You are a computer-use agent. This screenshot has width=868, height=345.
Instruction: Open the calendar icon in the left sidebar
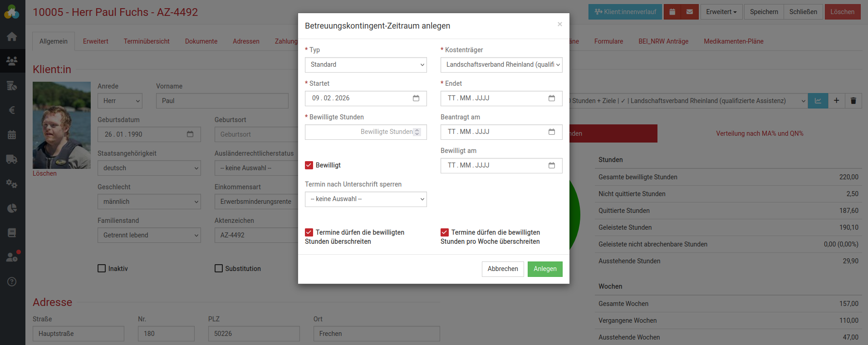(12, 135)
